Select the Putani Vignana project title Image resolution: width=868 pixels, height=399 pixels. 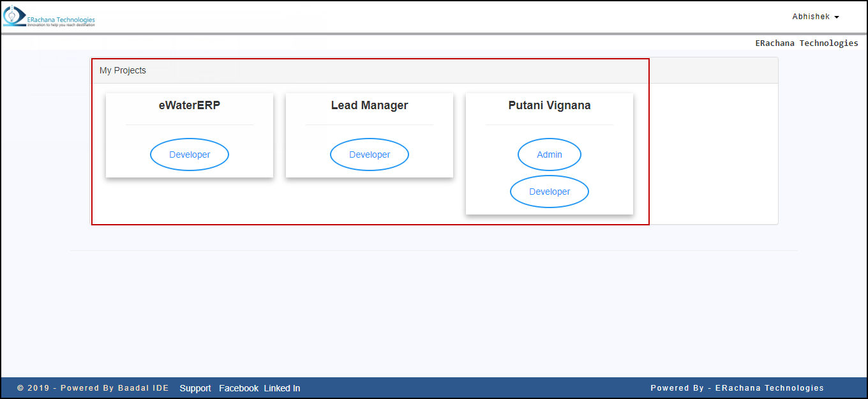point(550,105)
